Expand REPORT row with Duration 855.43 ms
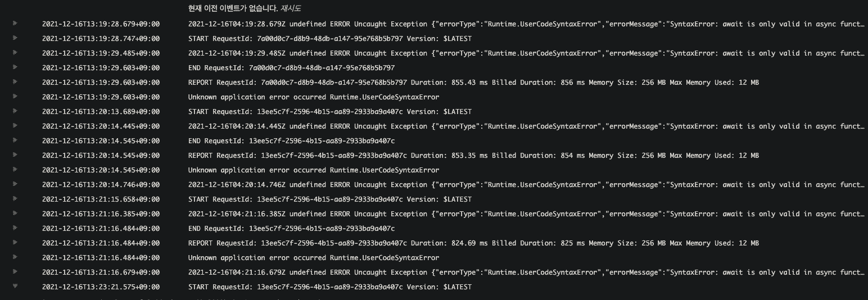This screenshot has width=868, height=300. click(x=15, y=82)
